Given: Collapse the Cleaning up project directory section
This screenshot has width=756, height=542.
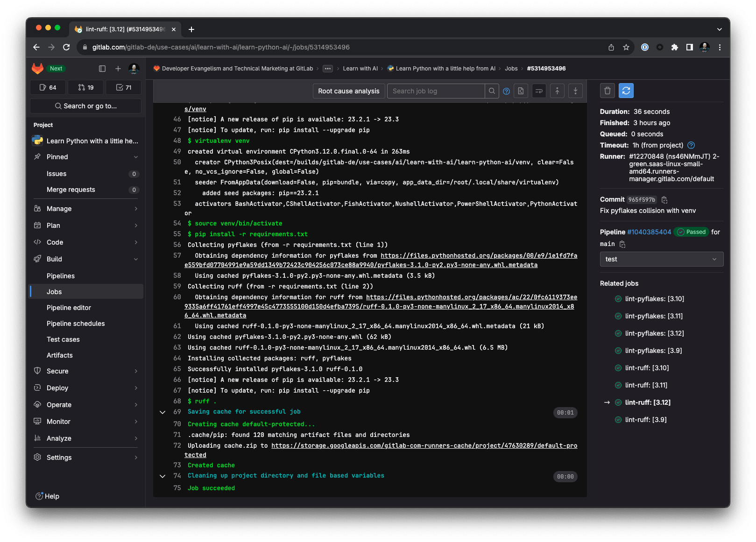Looking at the screenshot, I should [163, 476].
